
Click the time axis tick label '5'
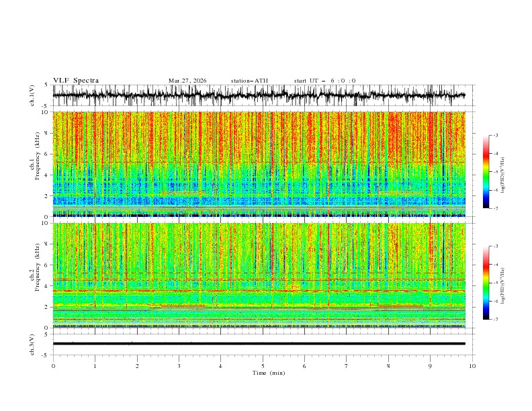pyautogui.click(x=263, y=366)
